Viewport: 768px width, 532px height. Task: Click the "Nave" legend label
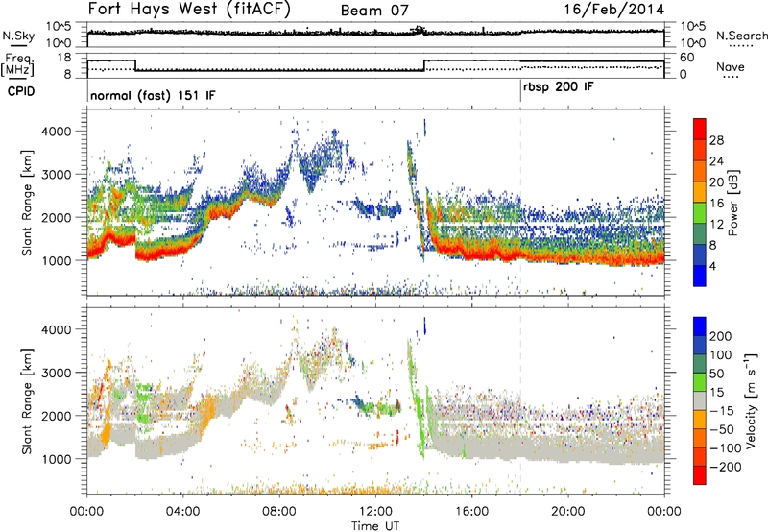click(x=731, y=66)
